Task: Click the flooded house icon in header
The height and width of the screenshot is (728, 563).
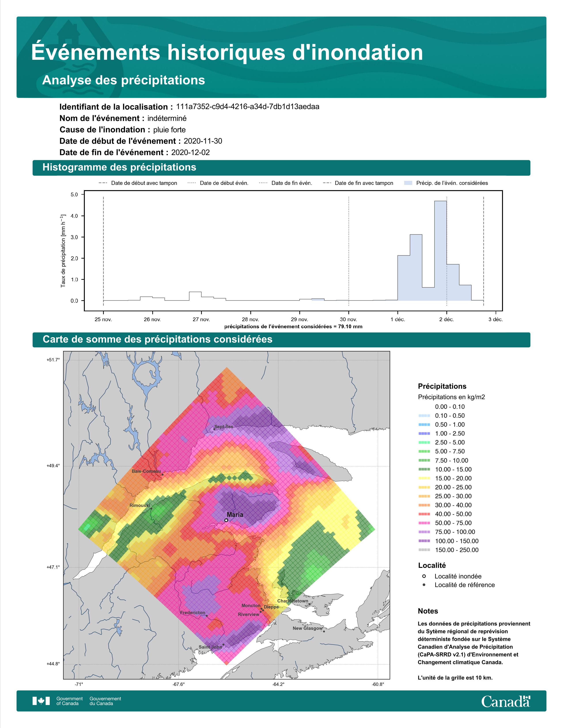Action: click(x=68, y=33)
